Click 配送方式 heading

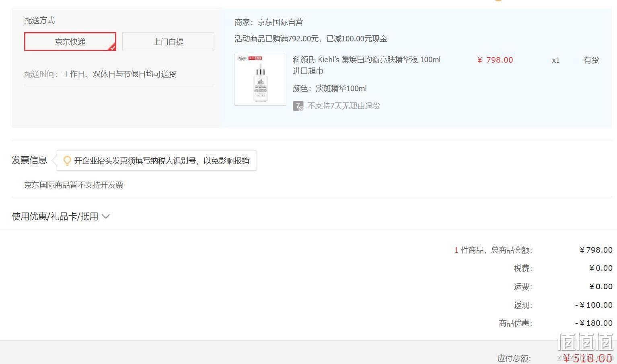pyautogui.click(x=39, y=20)
